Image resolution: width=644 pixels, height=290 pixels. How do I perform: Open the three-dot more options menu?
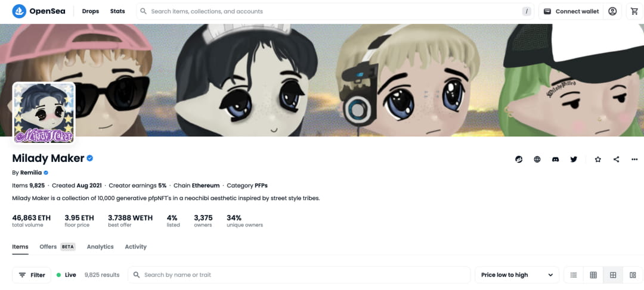coord(634,160)
